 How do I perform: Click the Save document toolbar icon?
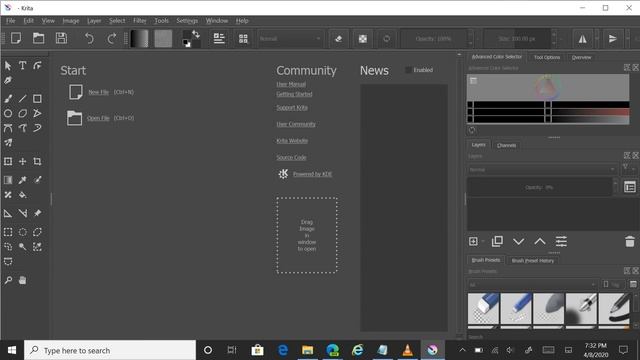tap(62, 38)
